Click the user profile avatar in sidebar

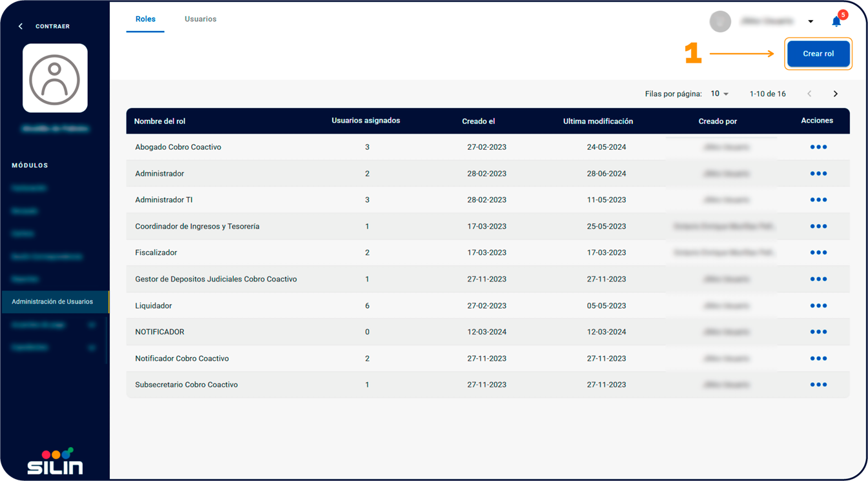pyautogui.click(x=55, y=78)
